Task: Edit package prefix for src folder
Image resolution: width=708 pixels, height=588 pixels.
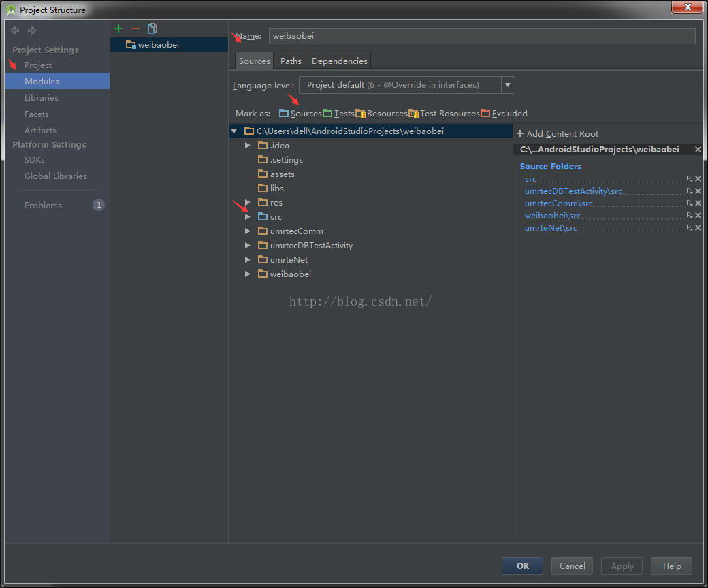Action: pyautogui.click(x=690, y=179)
